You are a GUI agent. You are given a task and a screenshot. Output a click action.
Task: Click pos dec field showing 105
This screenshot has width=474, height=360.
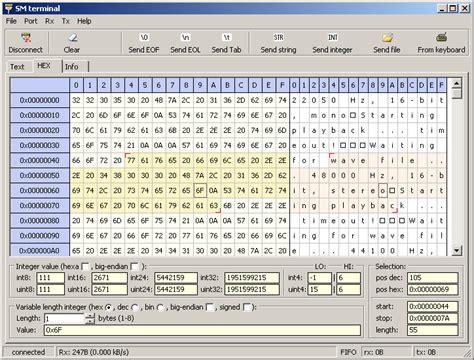[x=432, y=278]
